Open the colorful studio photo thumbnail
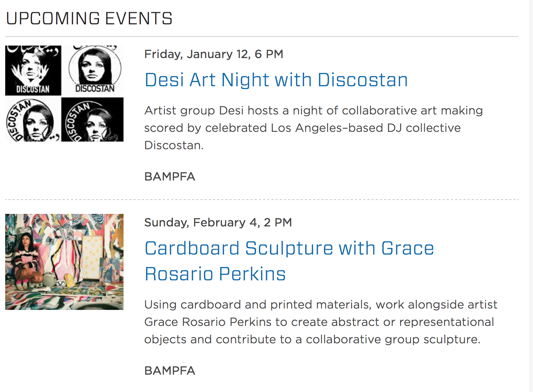 pyautogui.click(x=64, y=262)
